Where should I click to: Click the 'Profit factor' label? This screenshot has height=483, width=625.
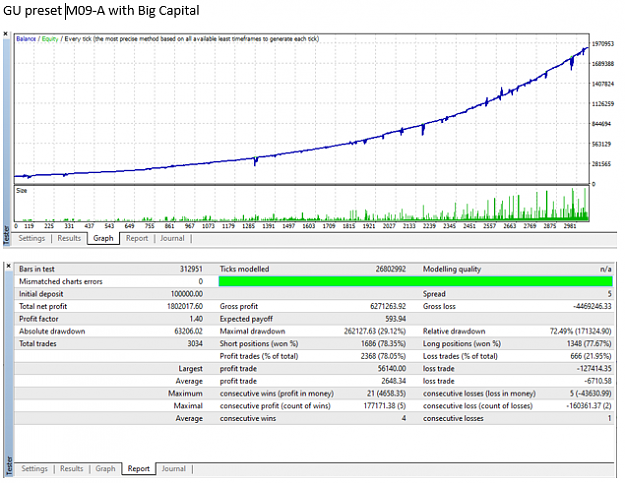click(39, 319)
